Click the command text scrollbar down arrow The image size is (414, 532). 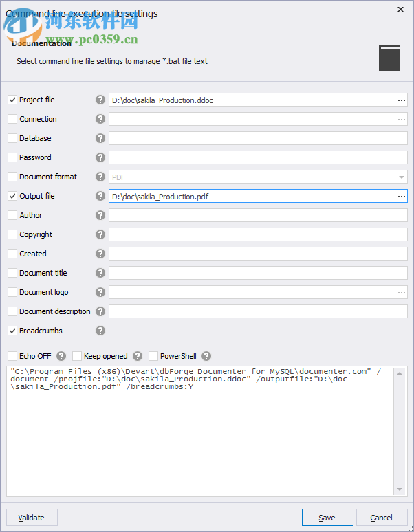(x=400, y=489)
